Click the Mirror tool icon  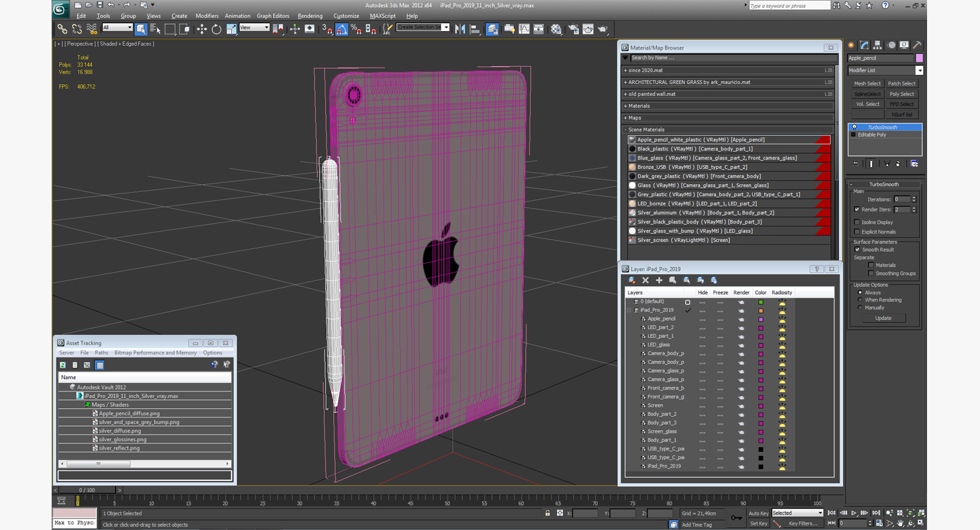[460, 29]
